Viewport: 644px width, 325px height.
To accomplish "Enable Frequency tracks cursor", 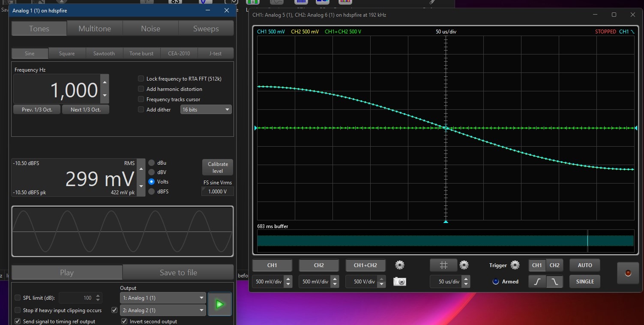I will tap(141, 99).
